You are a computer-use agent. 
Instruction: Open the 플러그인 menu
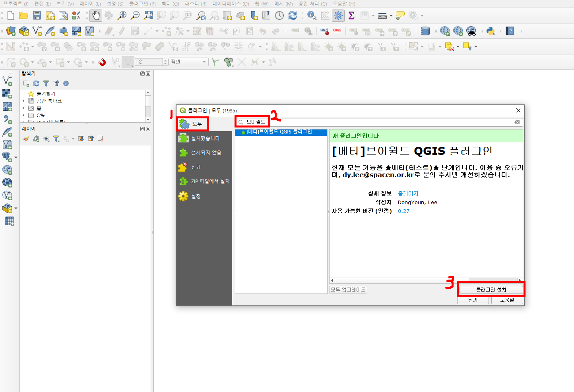point(142,4)
